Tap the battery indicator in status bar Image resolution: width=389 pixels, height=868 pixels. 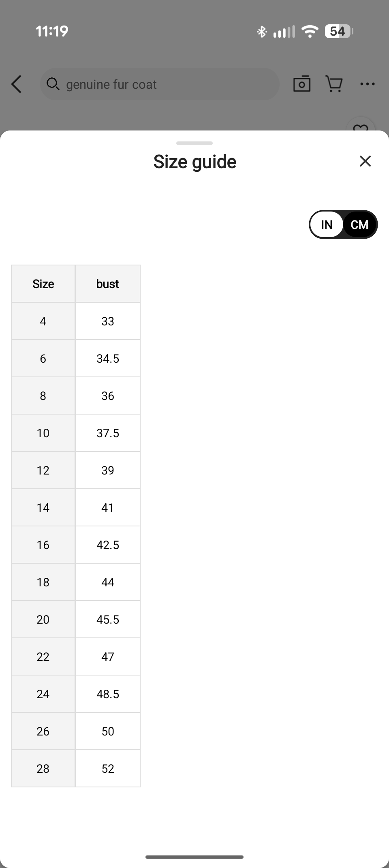339,31
